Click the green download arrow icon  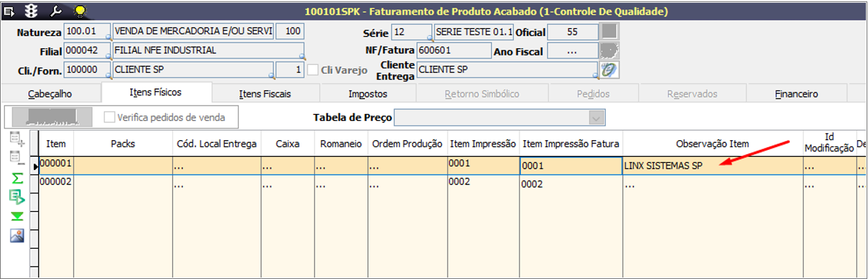click(17, 216)
